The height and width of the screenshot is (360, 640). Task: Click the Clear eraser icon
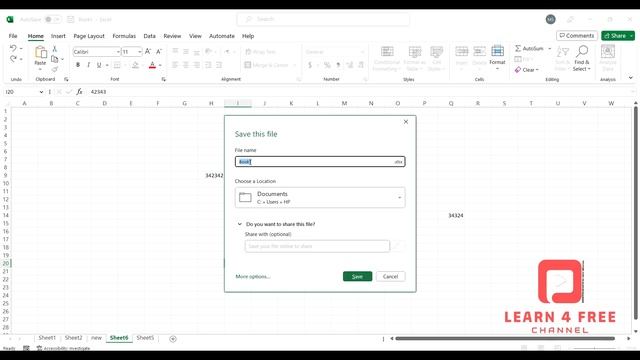(x=518, y=70)
